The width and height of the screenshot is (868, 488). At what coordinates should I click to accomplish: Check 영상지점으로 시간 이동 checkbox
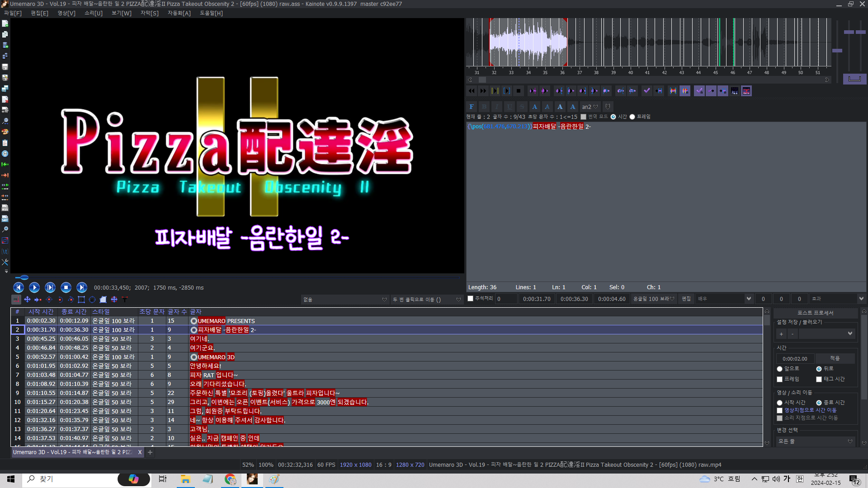click(x=779, y=410)
